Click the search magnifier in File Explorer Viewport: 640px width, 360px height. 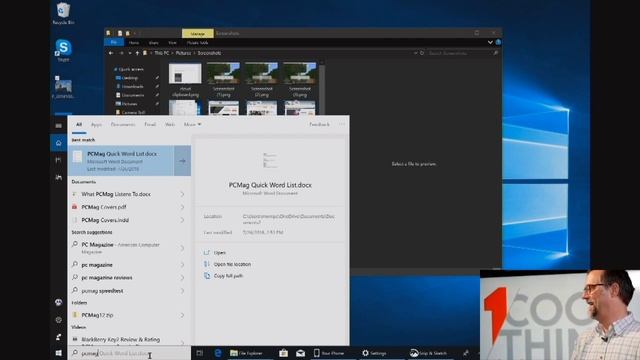click(496, 53)
